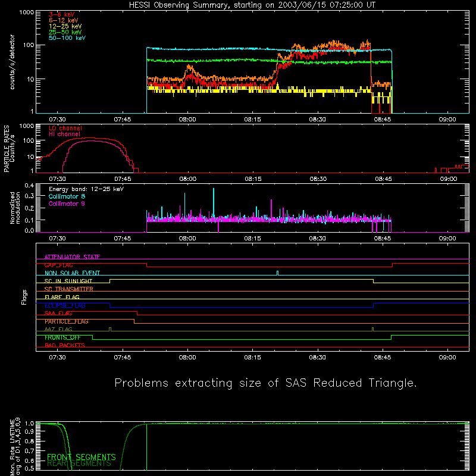This screenshot has height=476, width=476.
Task: Click the SAA_FLAG label
Action: (x=58, y=313)
